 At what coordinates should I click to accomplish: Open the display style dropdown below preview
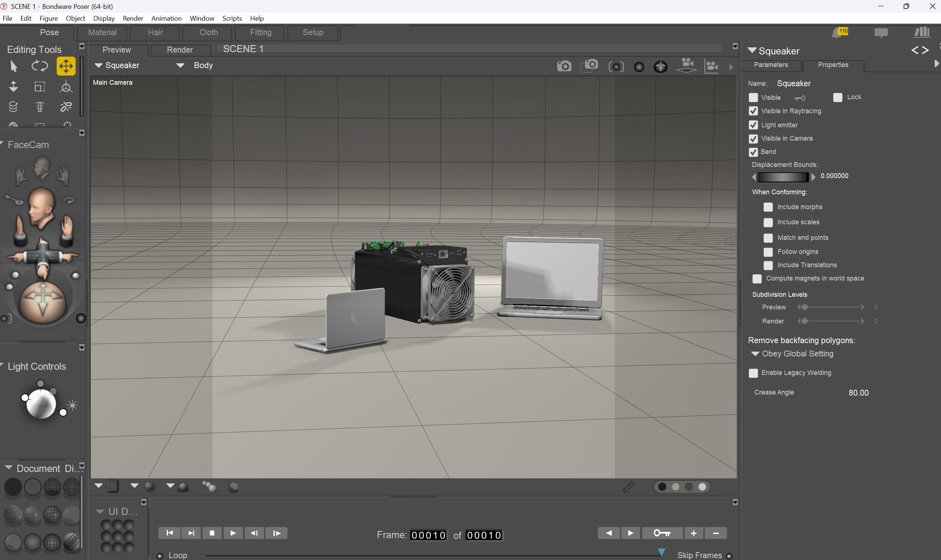click(x=98, y=486)
